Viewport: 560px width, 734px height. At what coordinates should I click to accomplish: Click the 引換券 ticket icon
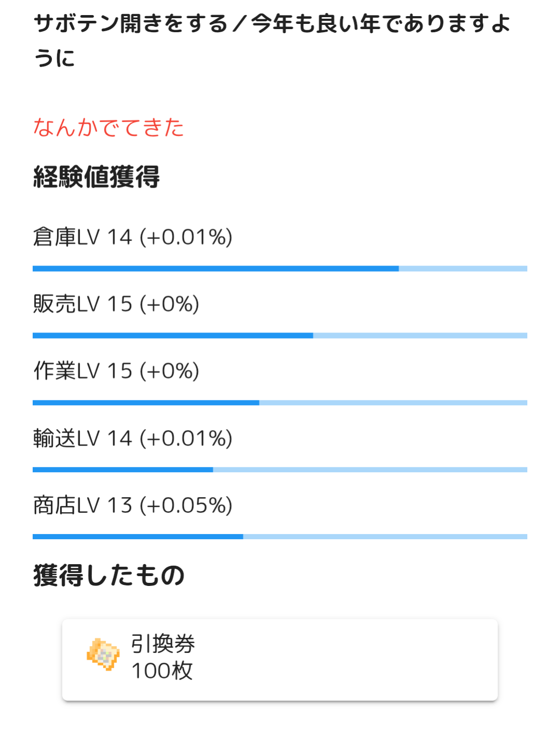coord(103,655)
